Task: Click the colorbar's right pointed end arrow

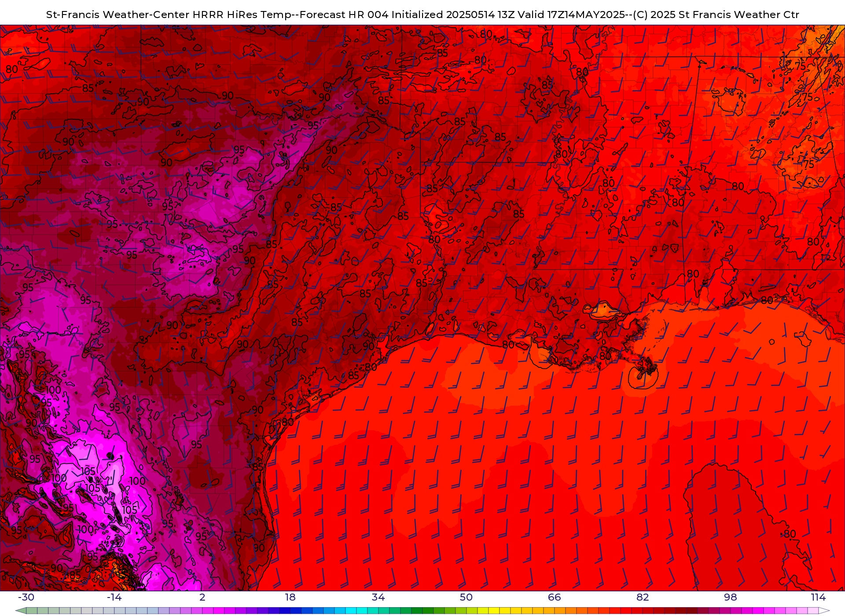Action: (824, 611)
